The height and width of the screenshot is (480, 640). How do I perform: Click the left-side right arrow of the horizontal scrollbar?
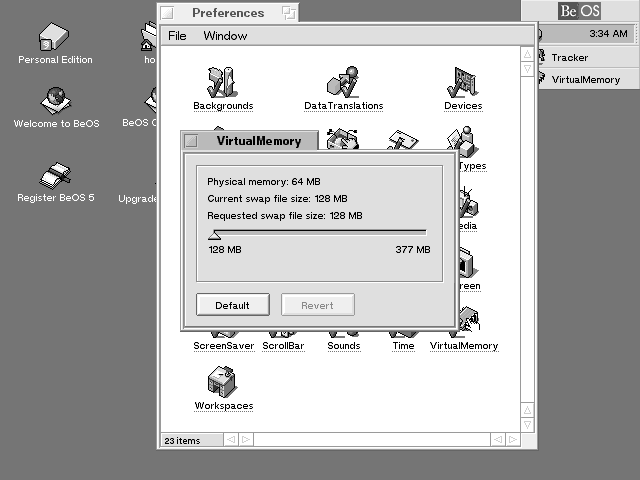coord(246,440)
